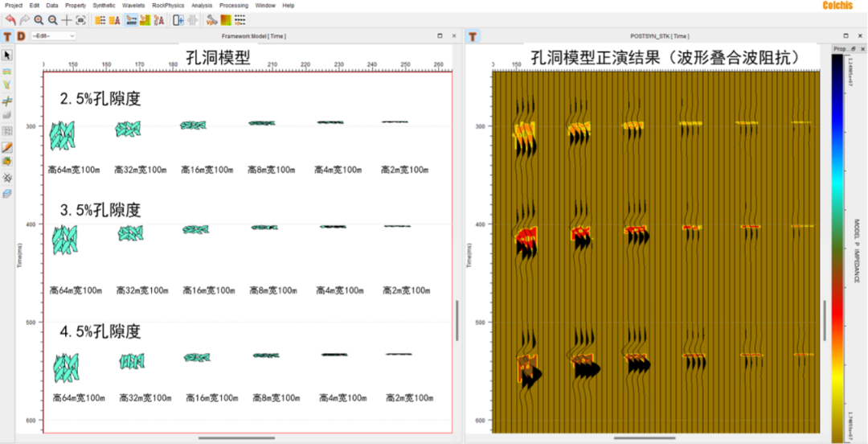868x444 pixels.
Task: Click the Undo arrow in the toolbar
Action: pyautogui.click(x=10, y=19)
